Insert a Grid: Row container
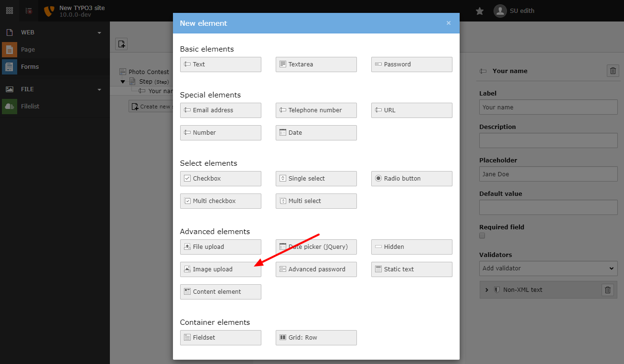This screenshot has width=624, height=364. click(x=316, y=338)
